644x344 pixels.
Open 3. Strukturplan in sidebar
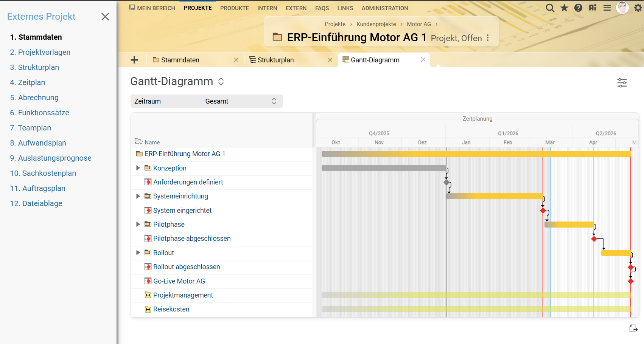tap(34, 67)
